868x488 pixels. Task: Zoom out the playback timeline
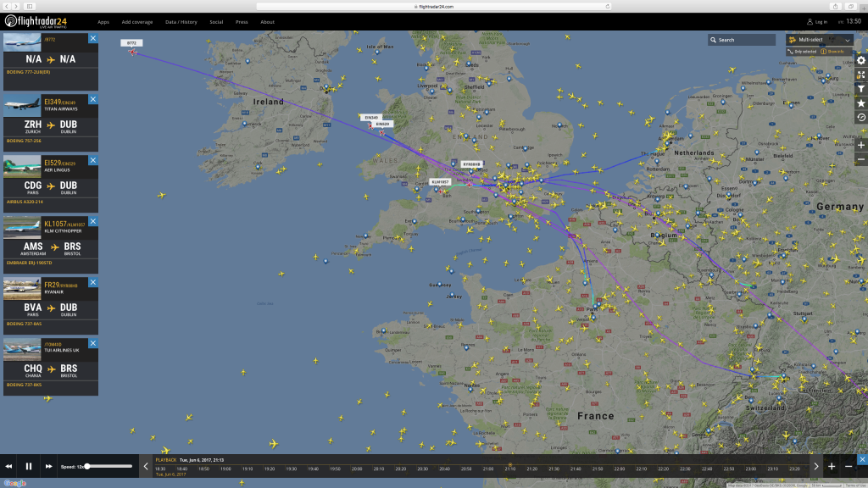848,467
